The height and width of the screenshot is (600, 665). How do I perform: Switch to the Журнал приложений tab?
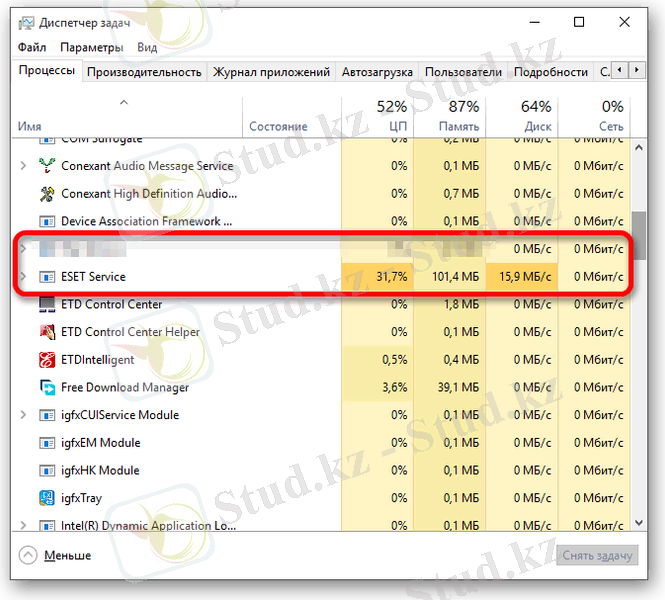(271, 72)
